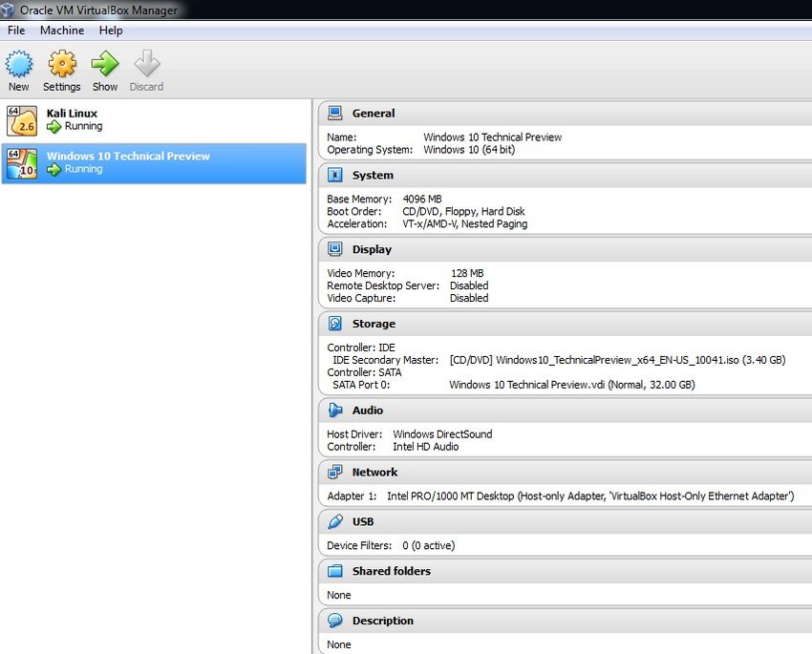Click the Video Capture Disabled value

click(x=469, y=298)
